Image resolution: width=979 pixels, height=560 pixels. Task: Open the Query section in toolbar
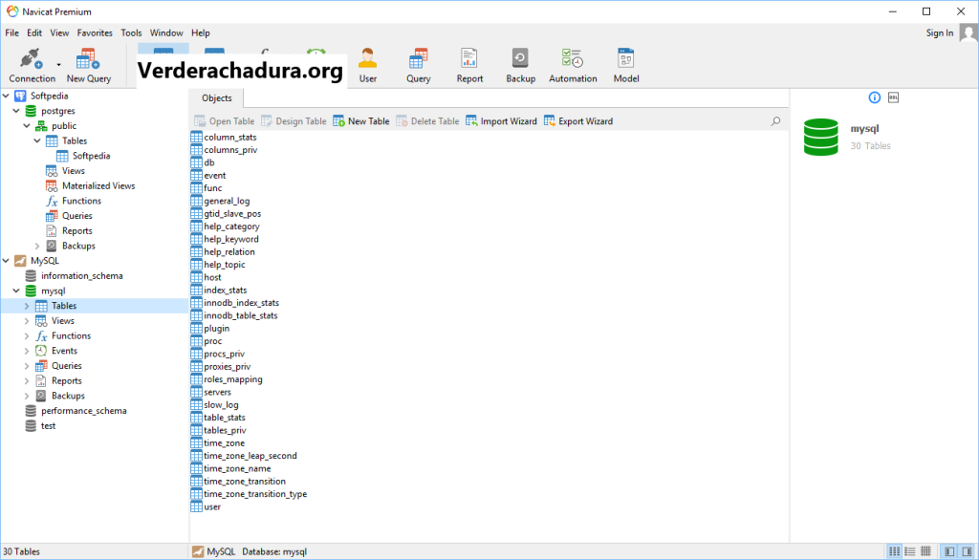[x=419, y=65]
